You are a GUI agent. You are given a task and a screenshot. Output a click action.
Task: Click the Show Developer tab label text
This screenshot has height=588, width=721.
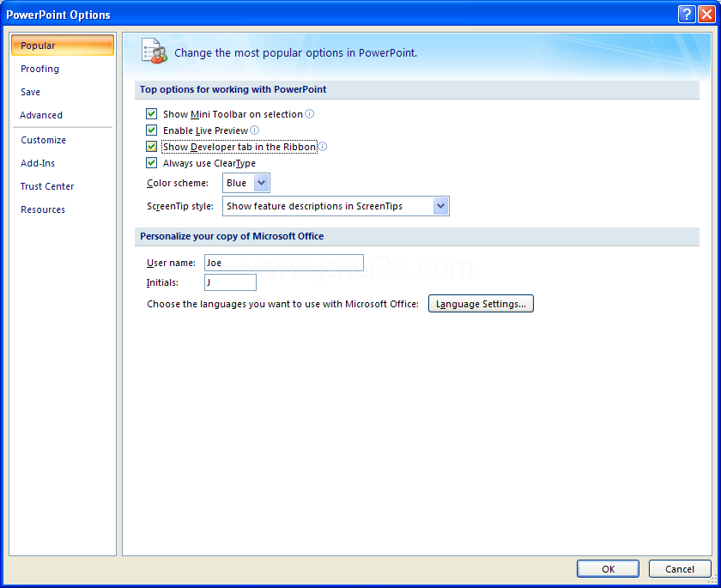(239, 147)
